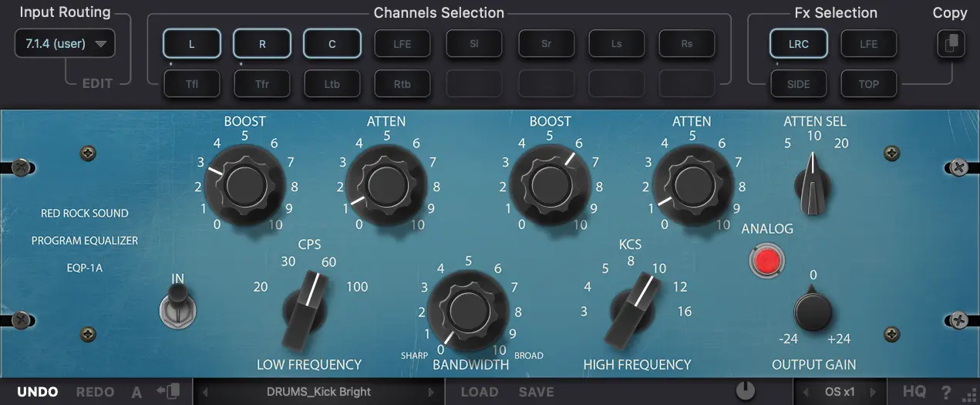The image size is (980, 405).
Task: Open the help question mark
Action: (x=946, y=392)
